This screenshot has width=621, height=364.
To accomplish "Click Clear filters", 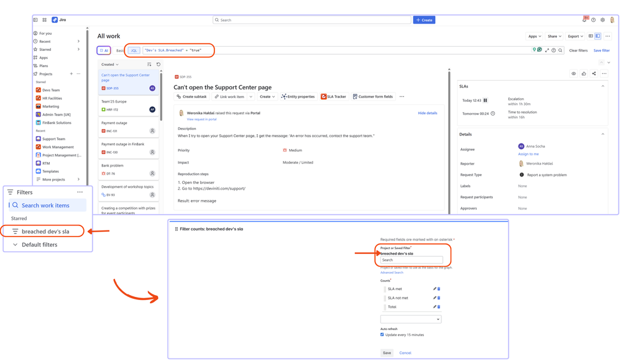I will (x=578, y=50).
